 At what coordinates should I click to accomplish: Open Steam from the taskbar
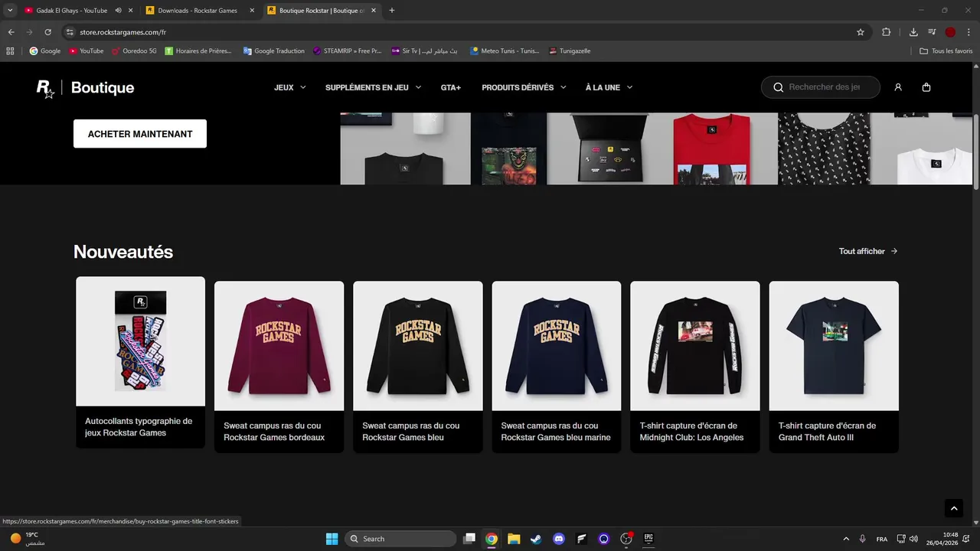pos(536,539)
